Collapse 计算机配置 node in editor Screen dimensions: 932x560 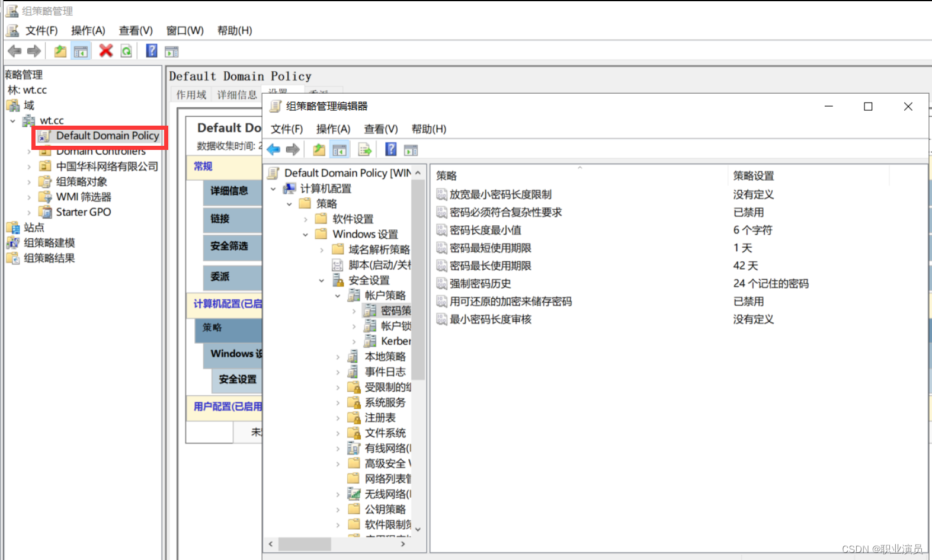point(273,188)
